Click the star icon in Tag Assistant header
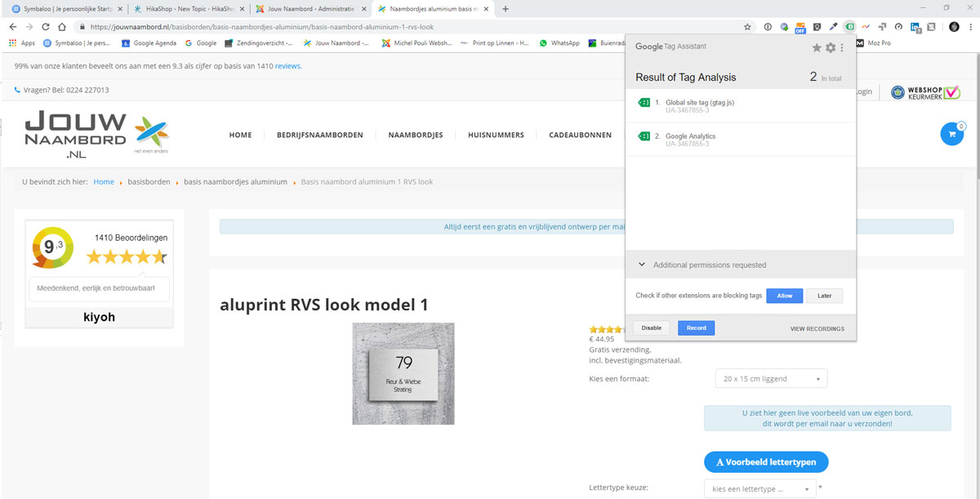Screen dimensions: 980x499 pyautogui.click(x=817, y=48)
